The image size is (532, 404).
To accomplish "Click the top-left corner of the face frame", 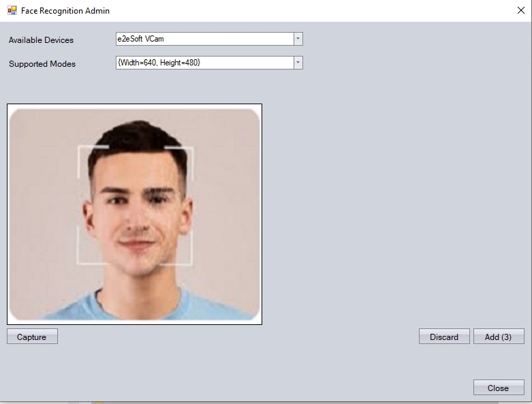I will tap(80, 148).
